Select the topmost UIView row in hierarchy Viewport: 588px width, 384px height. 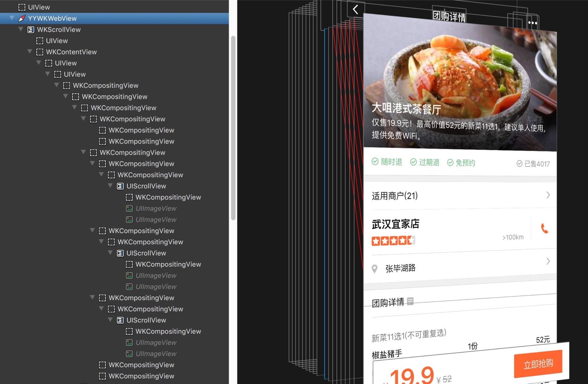[x=39, y=7]
